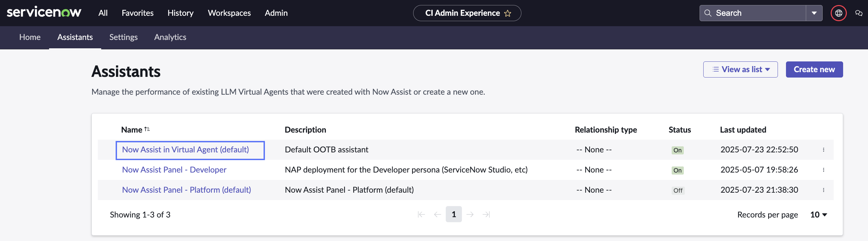Click the date 2025-07-23 21:38:30
Viewport: 868px width, 241px height.
coord(759,190)
